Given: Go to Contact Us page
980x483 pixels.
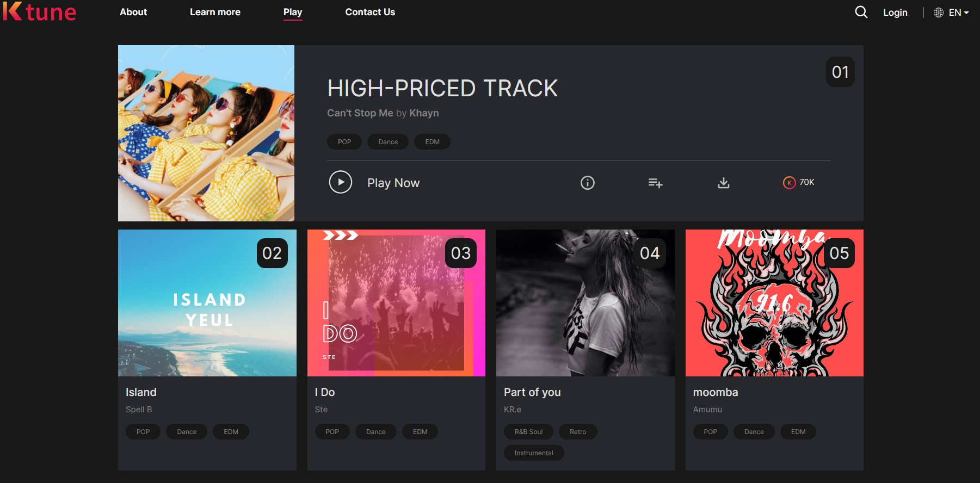Looking at the screenshot, I should pyautogui.click(x=370, y=12).
